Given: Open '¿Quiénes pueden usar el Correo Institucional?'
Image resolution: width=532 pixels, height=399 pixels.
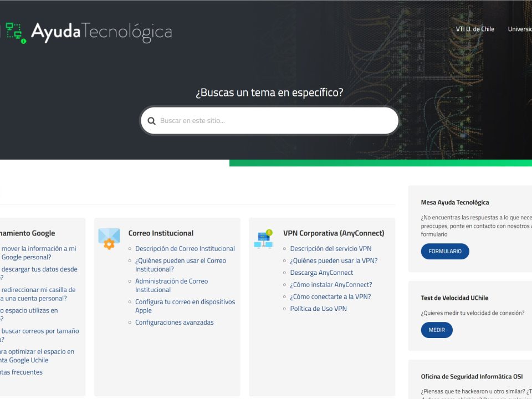Looking at the screenshot, I should (x=180, y=265).
